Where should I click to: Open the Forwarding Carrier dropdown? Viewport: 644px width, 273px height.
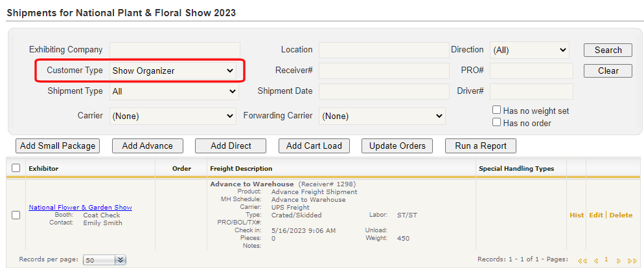pos(384,116)
